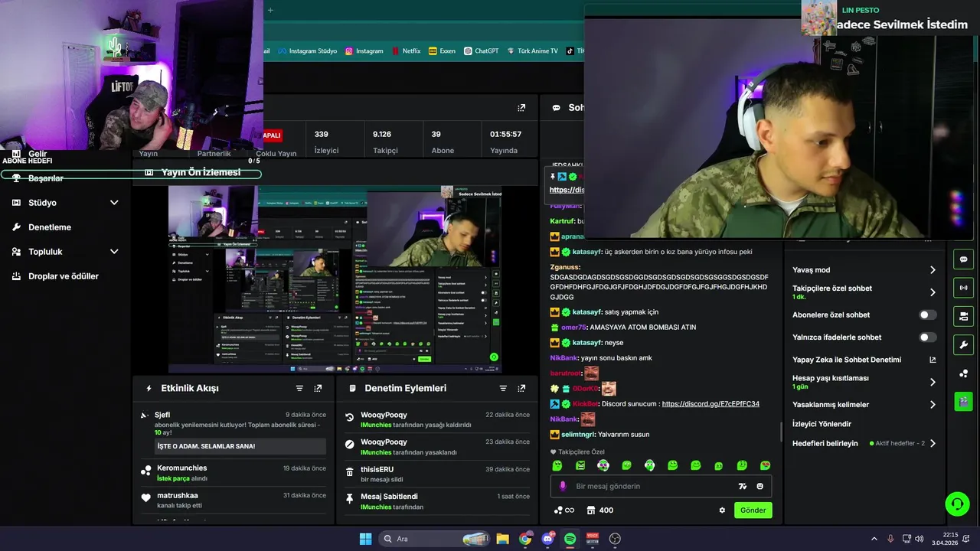The height and width of the screenshot is (551, 980).
Task: Click the ban icon on WooqyPooqy yasaklandı row
Action: [x=350, y=443]
